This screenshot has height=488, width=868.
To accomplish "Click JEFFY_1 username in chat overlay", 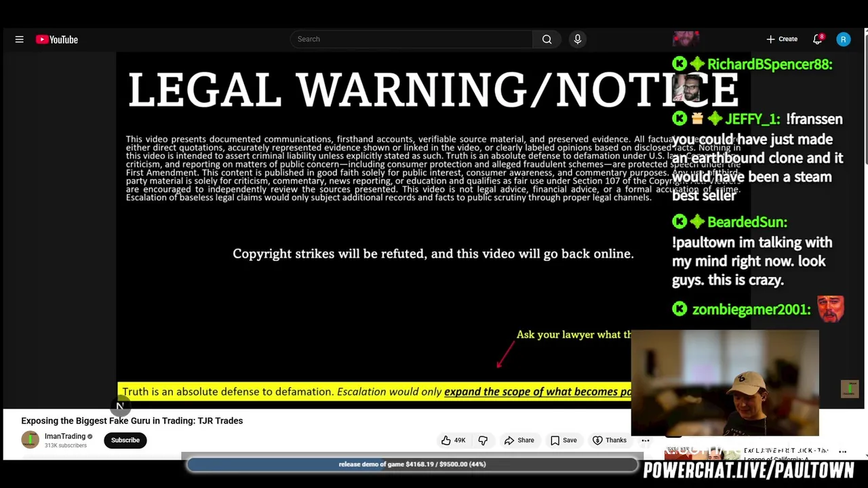I will [753, 119].
